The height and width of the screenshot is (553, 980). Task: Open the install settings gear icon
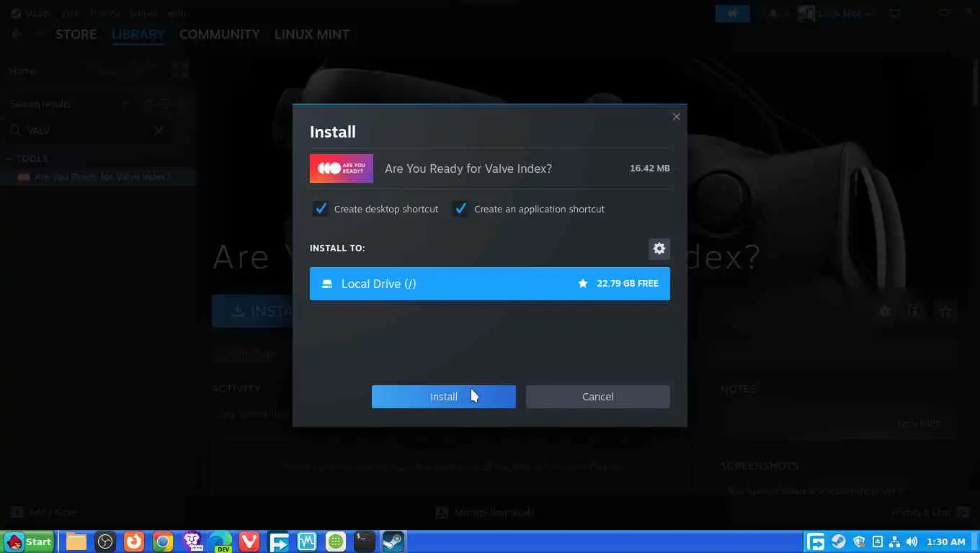[659, 248]
